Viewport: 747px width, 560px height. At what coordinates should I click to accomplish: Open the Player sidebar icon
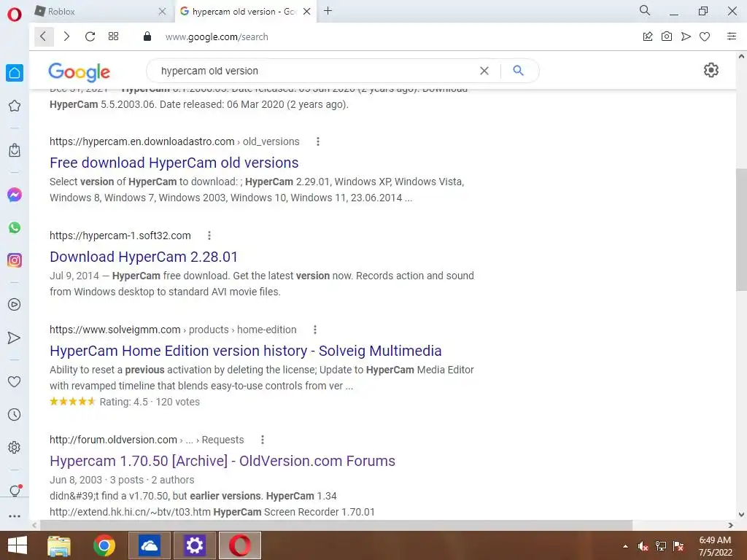[15, 305]
